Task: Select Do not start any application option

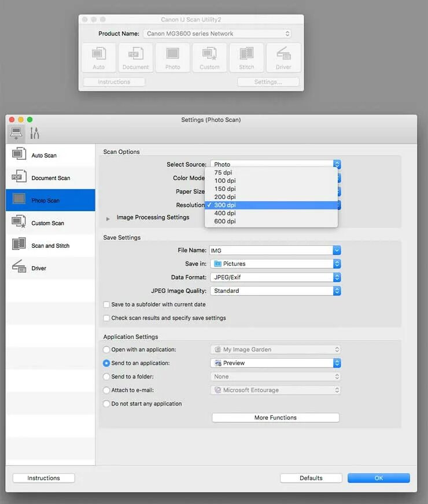Action: pyautogui.click(x=106, y=403)
